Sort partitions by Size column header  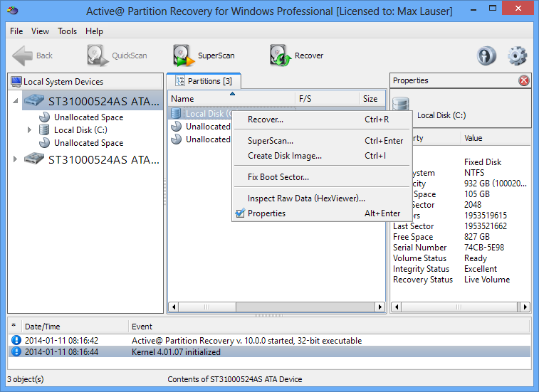372,99
